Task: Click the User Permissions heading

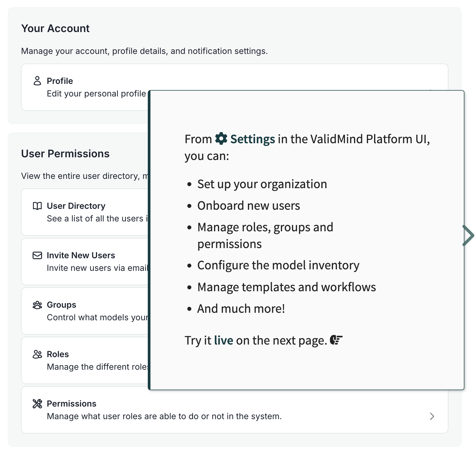Action: click(x=65, y=154)
